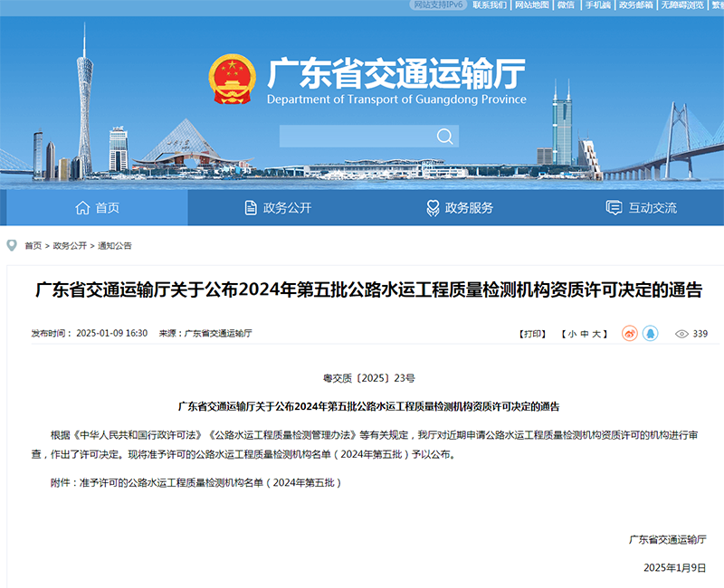Click the search magnifier icon
724x588 pixels.
(444, 137)
